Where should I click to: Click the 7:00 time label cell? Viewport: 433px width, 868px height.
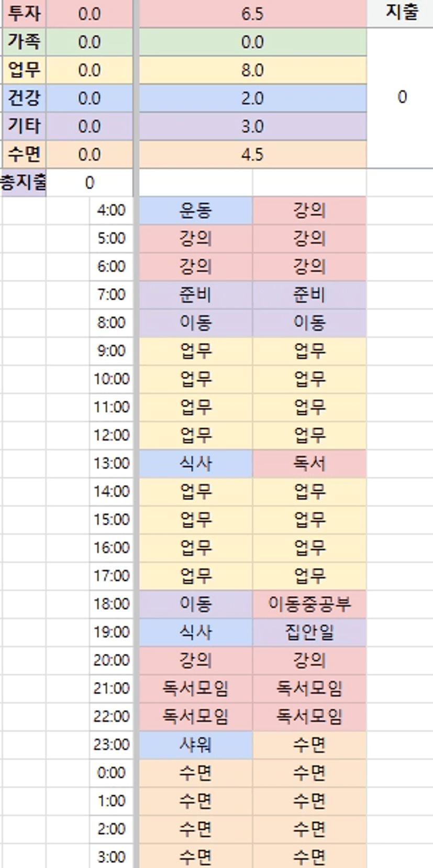tap(111, 294)
